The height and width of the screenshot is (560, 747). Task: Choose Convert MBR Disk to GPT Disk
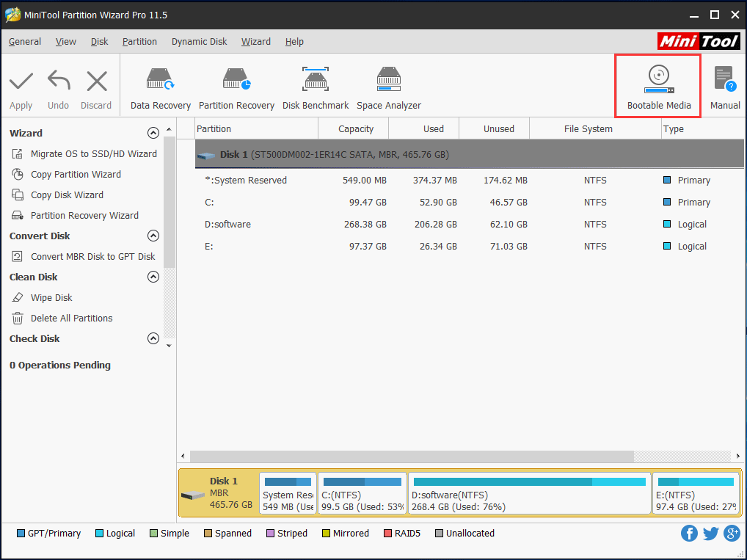pyautogui.click(x=93, y=256)
